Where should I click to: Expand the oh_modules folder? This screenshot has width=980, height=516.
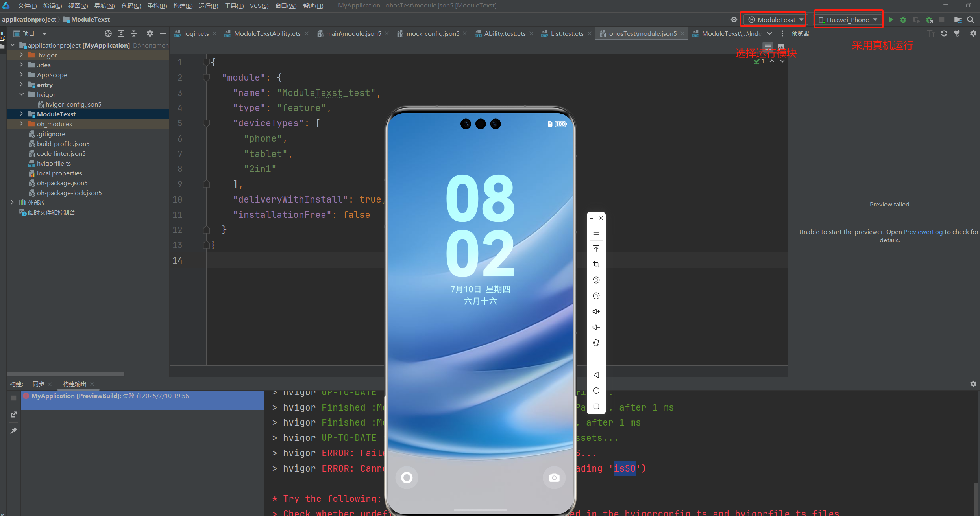click(x=21, y=124)
